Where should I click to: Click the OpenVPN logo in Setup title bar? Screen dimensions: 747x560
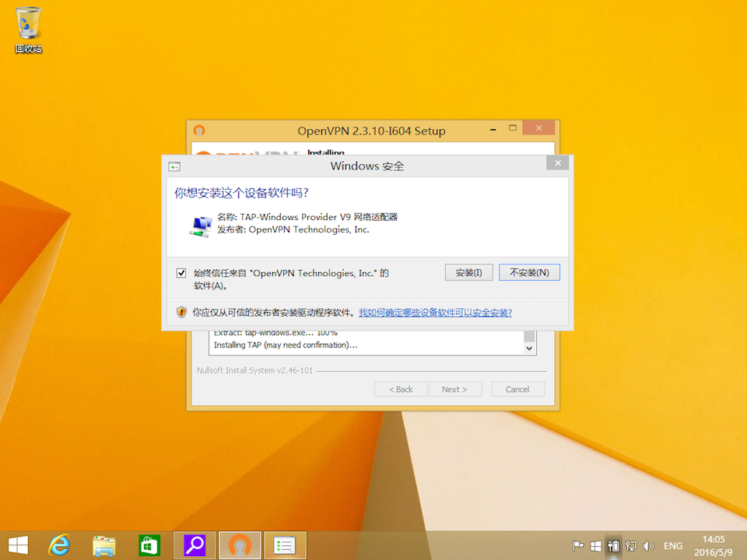[x=199, y=131]
